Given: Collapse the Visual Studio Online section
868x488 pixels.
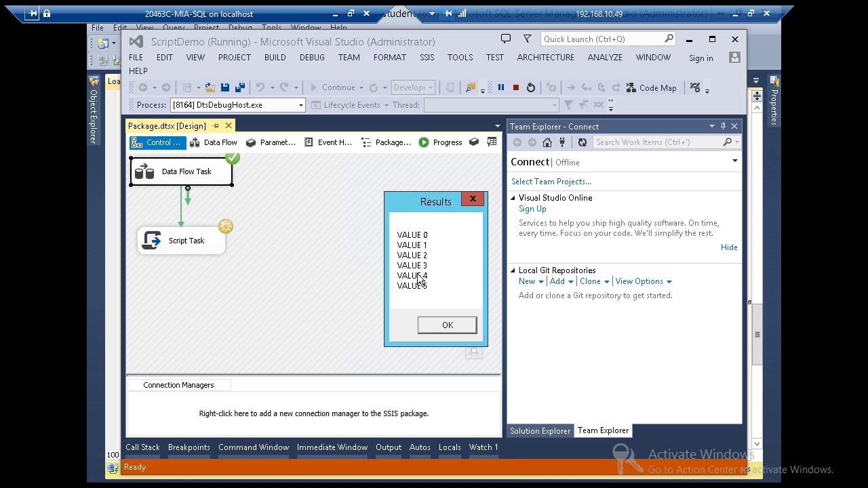Looking at the screenshot, I should pos(513,198).
